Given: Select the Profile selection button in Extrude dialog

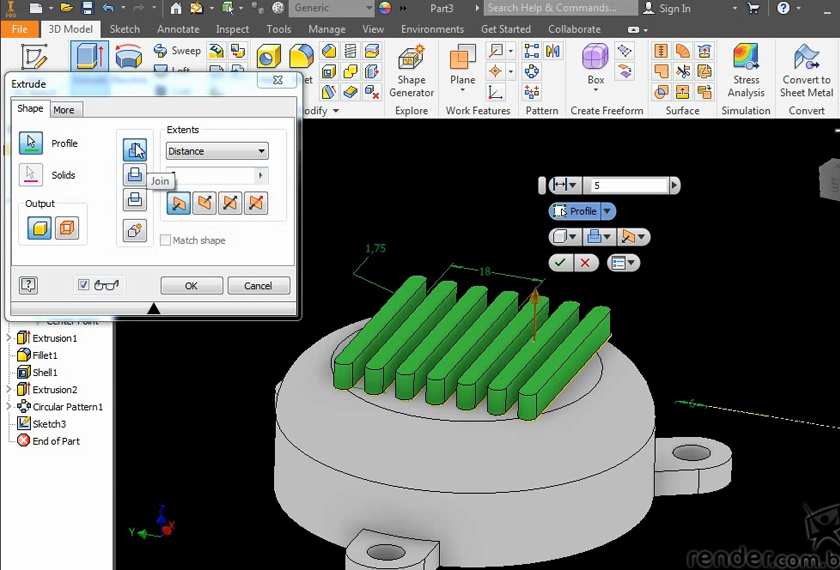Looking at the screenshot, I should (31, 143).
